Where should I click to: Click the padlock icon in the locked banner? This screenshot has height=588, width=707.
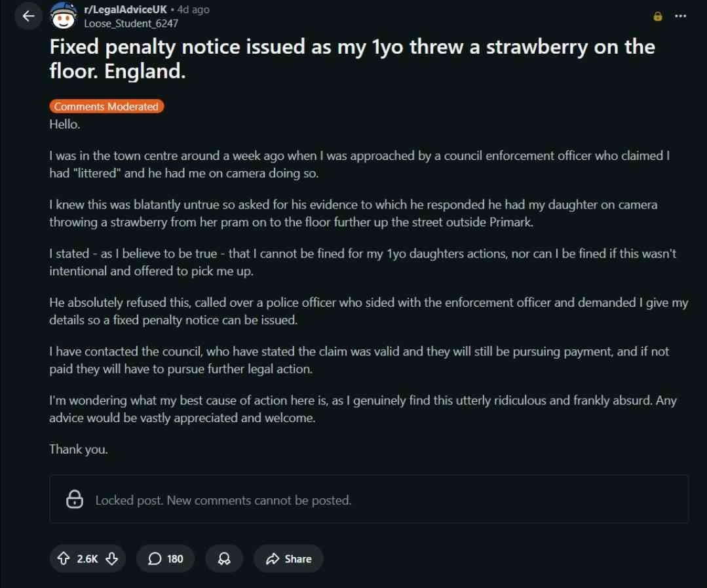[x=75, y=500]
